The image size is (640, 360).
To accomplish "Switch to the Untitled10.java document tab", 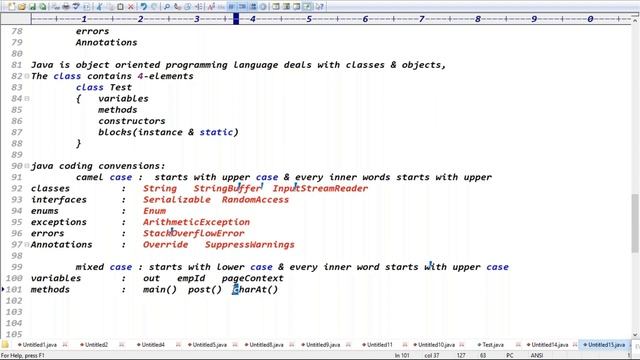I will (436, 345).
